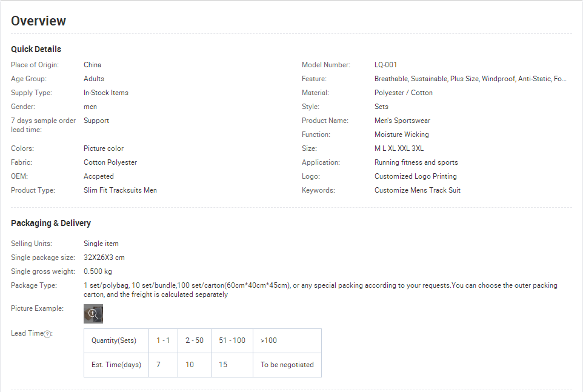Open the Picture Example magnifier thumbnail

click(x=93, y=314)
